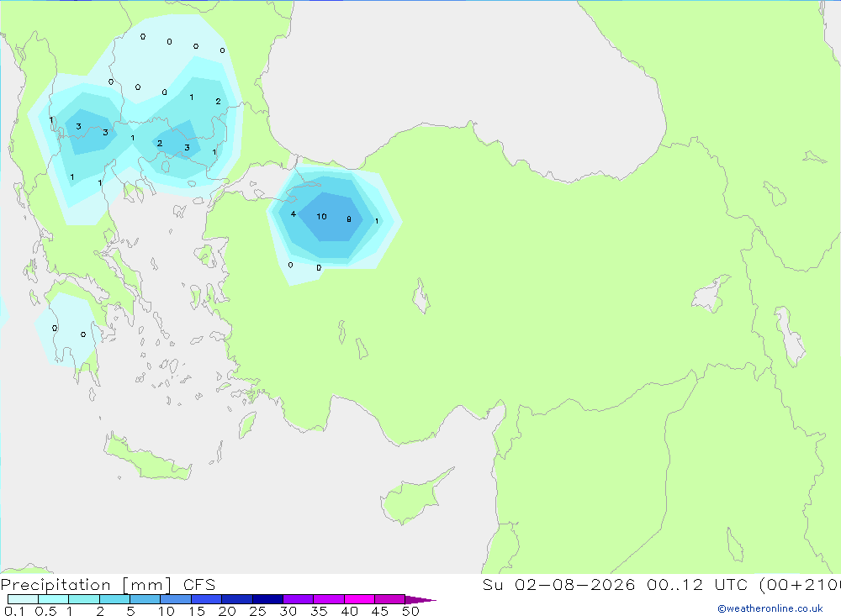This screenshot has height=616, width=841.
Task: Click the '15' legend scale label
Action: click(x=197, y=611)
